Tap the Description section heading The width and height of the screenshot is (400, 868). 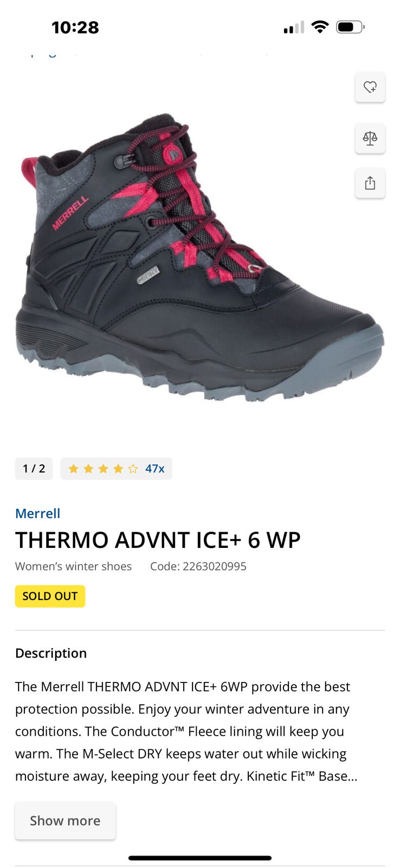(x=51, y=653)
